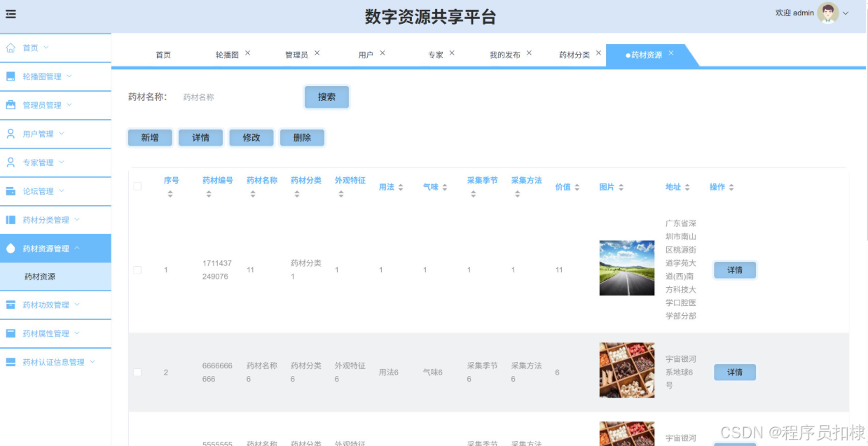
Task: Switch to the 首页 tab
Action: [x=163, y=55]
